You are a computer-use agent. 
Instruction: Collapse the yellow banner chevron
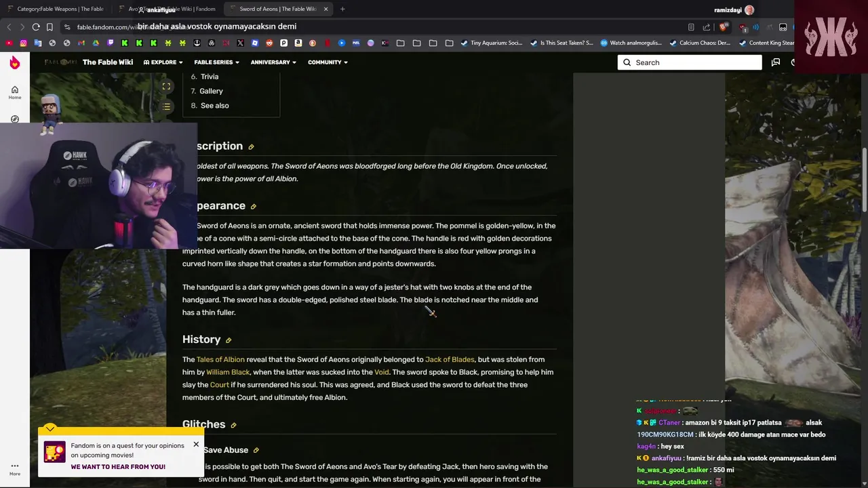pos(50,428)
